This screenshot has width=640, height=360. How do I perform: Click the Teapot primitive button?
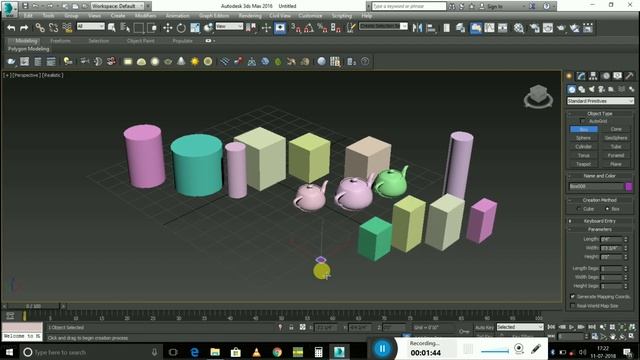[x=583, y=164]
